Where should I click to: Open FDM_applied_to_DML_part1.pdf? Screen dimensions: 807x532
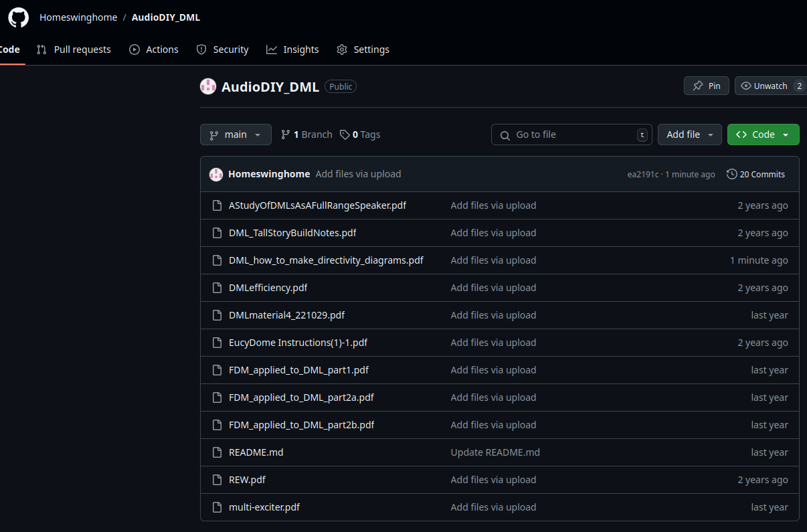pyautogui.click(x=298, y=370)
